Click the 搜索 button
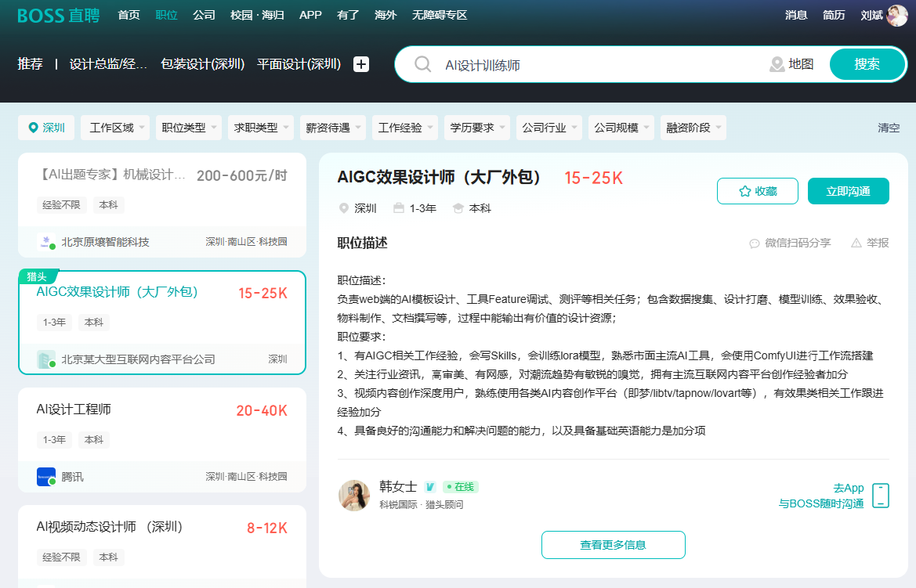 pyautogui.click(x=867, y=64)
